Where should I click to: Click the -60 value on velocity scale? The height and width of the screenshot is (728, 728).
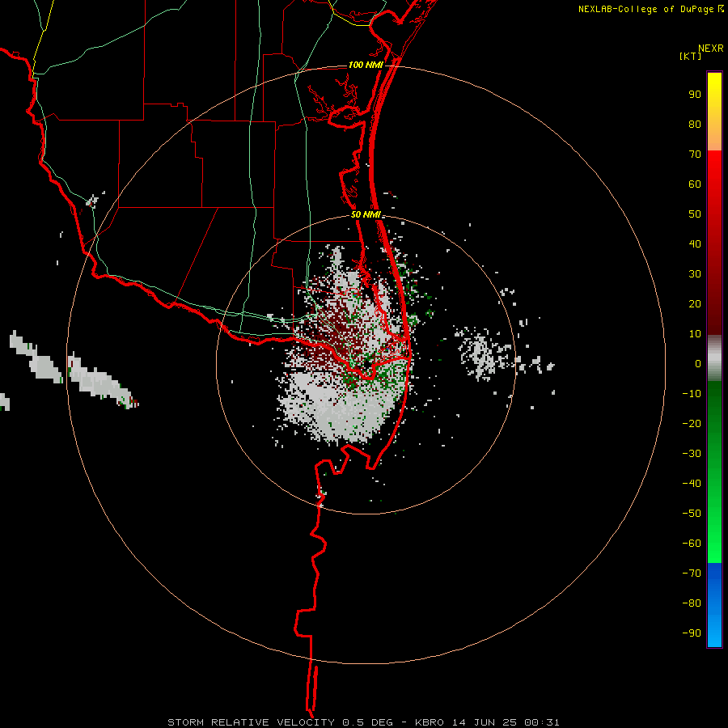pyautogui.click(x=692, y=544)
